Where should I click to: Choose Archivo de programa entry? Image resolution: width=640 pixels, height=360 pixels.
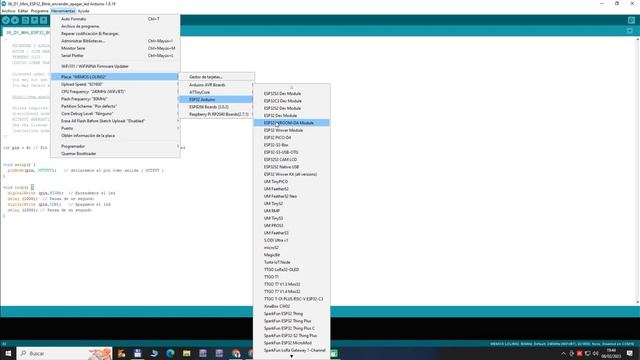[115, 26]
